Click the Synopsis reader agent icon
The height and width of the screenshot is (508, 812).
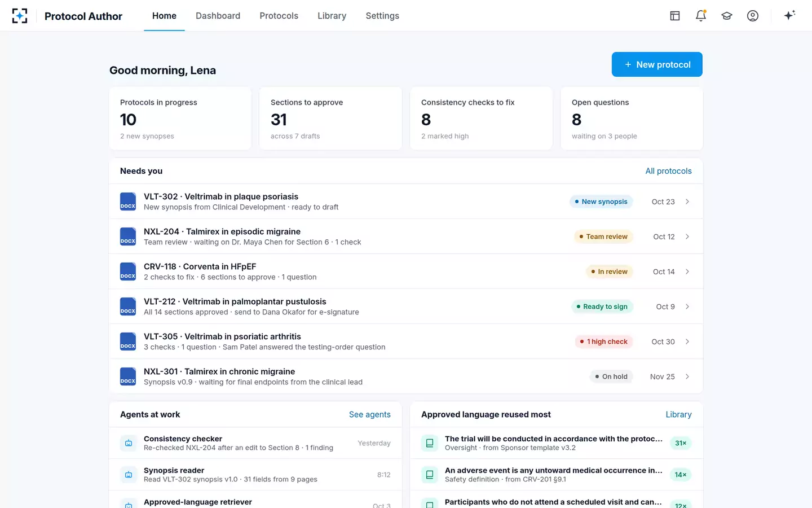(129, 475)
